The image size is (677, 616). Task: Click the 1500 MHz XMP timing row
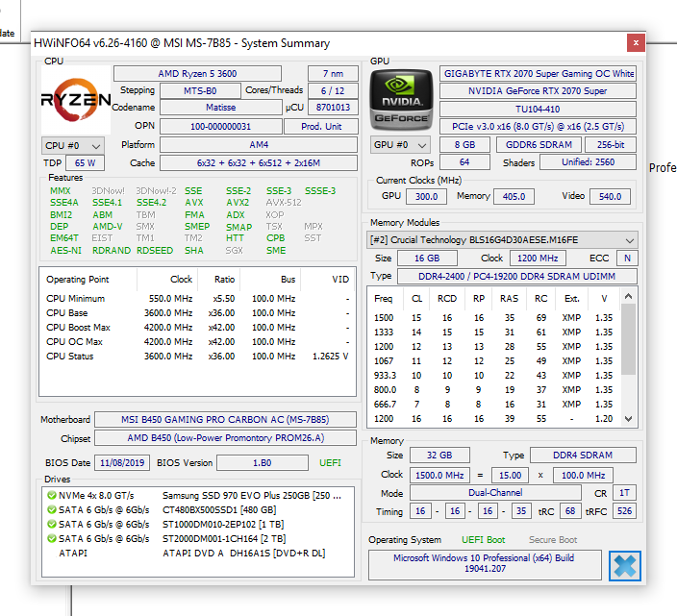[x=493, y=318]
